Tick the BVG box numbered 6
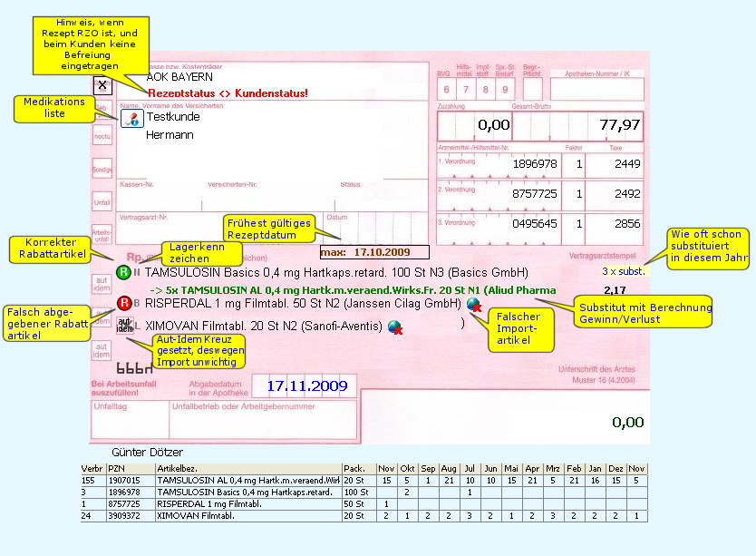Screen dimensions: 756x556 click(x=447, y=89)
